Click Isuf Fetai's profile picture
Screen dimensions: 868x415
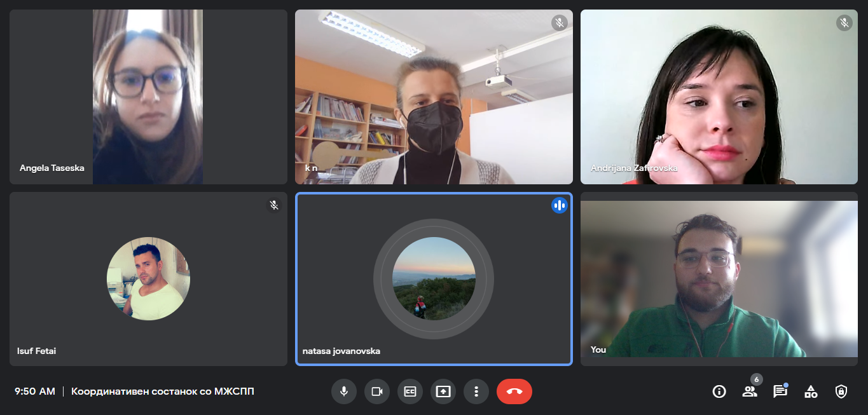148,278
